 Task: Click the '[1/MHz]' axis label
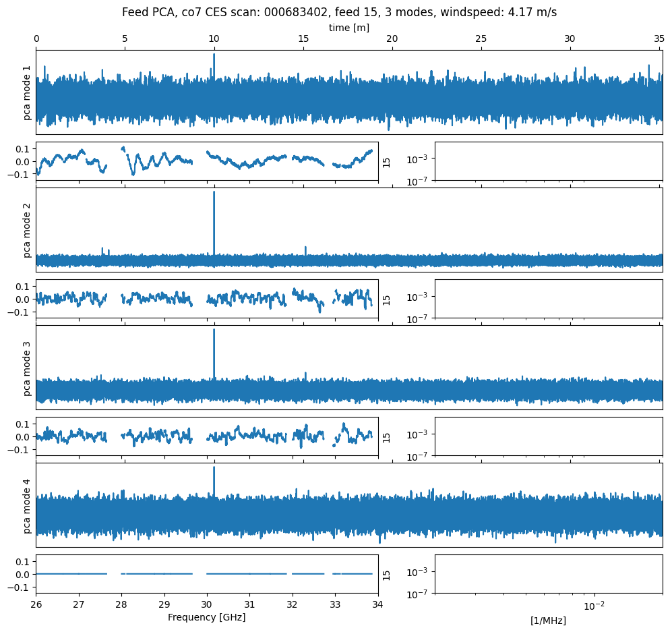[548, 621]
